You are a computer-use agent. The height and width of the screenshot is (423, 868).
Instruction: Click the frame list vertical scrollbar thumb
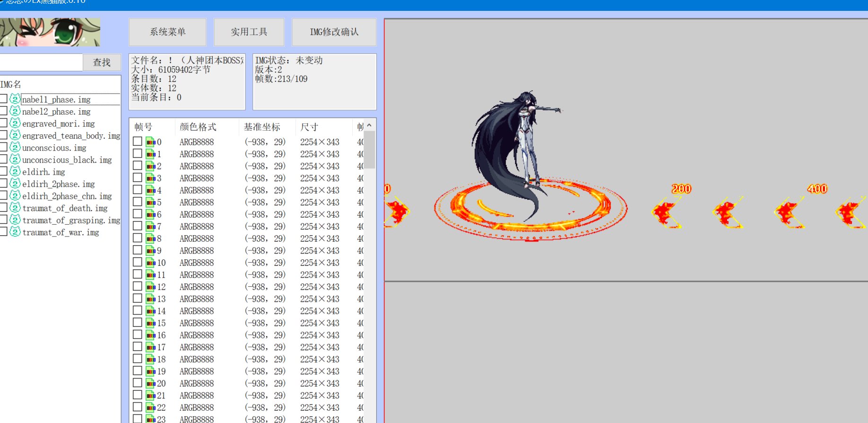coord(369,150)
